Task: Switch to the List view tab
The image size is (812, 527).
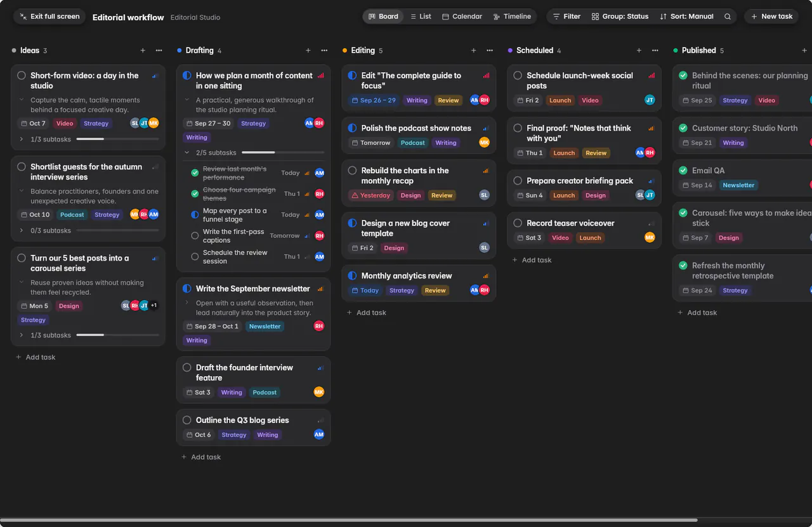Action: click(x=421, y=16)
